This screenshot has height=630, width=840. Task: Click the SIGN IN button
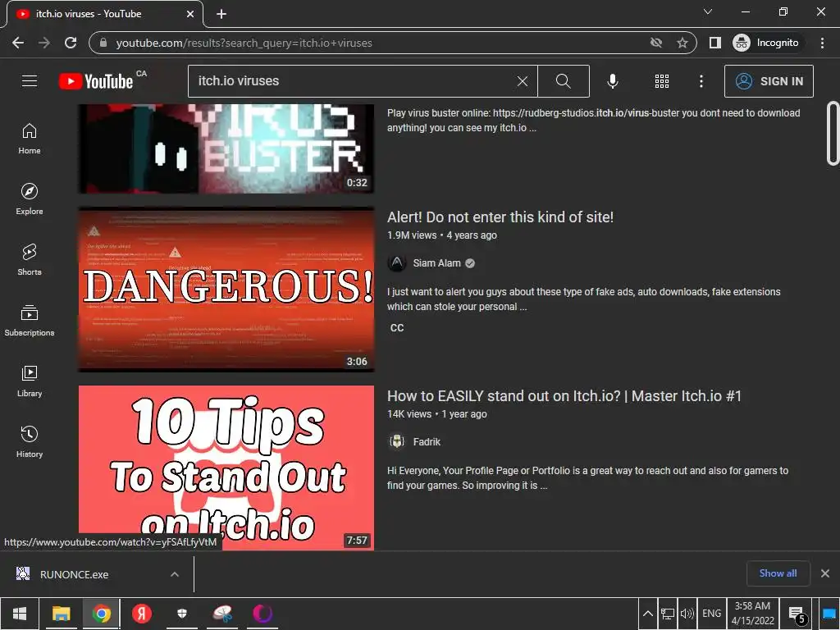point(769,81)
